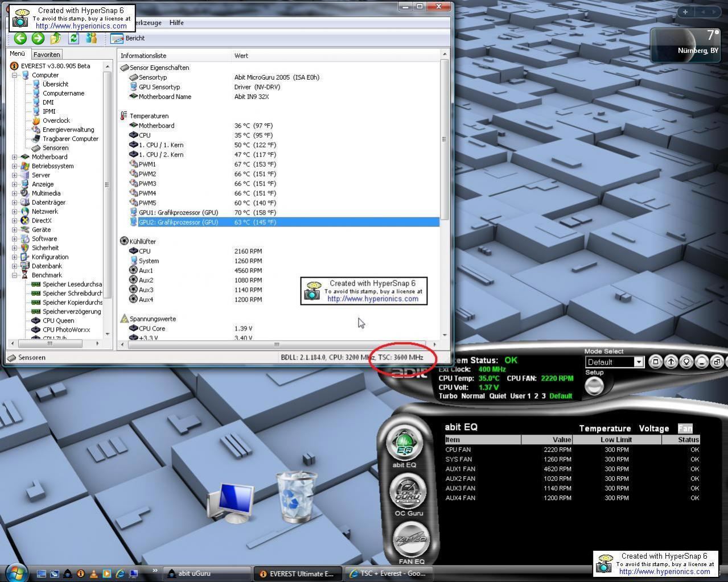Expand the Multimedia tree node
Screen dimensions: 728x582
(14, 193)
